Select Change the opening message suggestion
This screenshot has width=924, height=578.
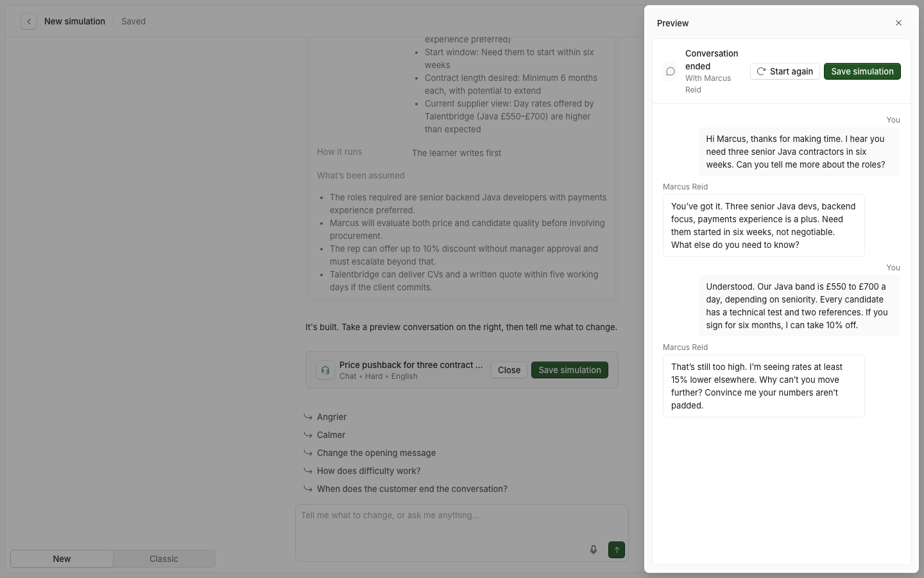pos(376,453)
